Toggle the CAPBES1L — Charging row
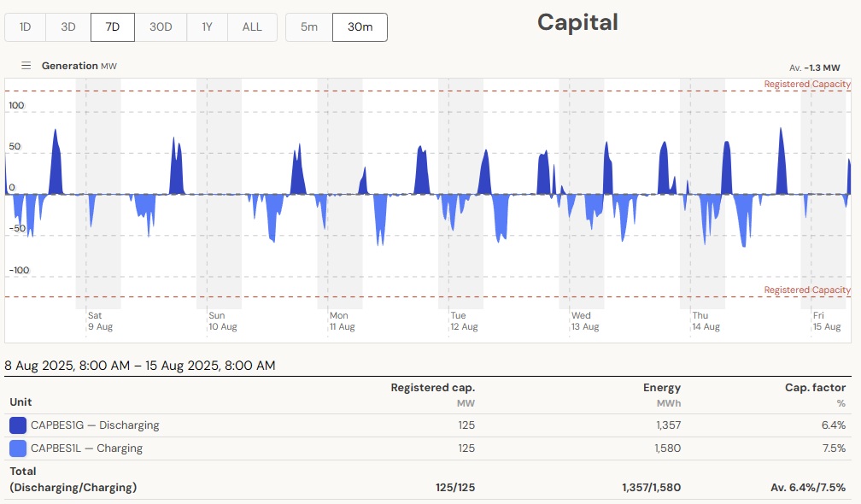This screenshot has height=504, width=861. pyautogui.click(x=86, y=448)
